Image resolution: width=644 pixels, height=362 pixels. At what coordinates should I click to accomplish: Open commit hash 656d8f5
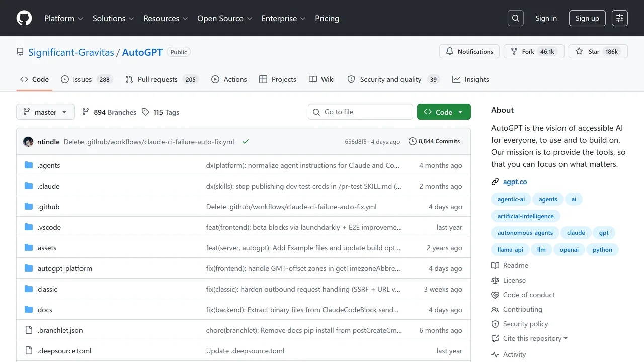pyautogui.click(x=356, y=142)
